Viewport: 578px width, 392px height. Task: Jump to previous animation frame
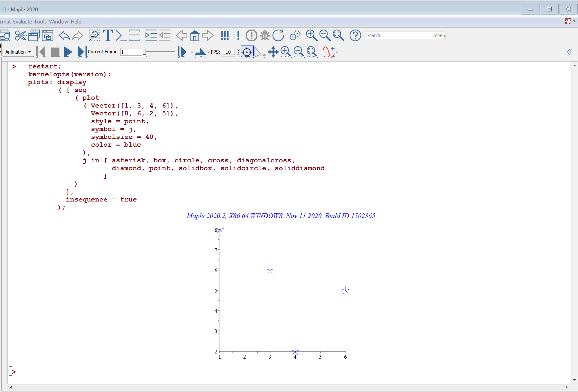pyautogui.click(x=41, y=52)
